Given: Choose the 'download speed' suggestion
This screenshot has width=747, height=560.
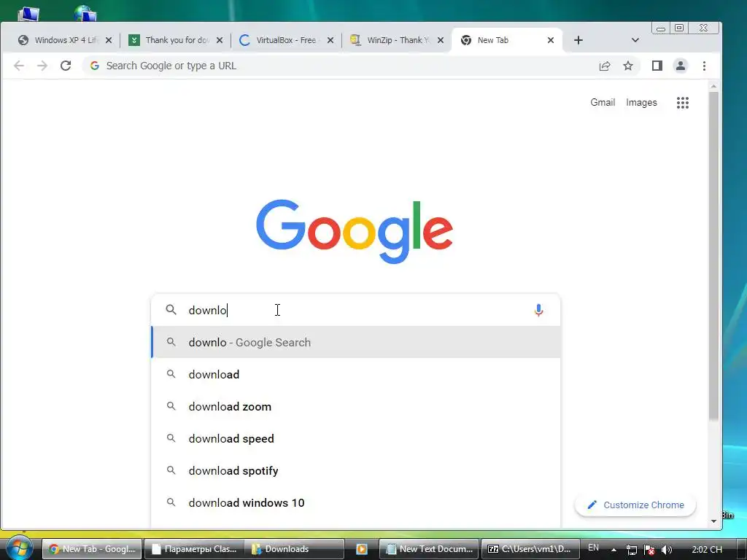Looking at the screenshot, I should click(355, 438).
